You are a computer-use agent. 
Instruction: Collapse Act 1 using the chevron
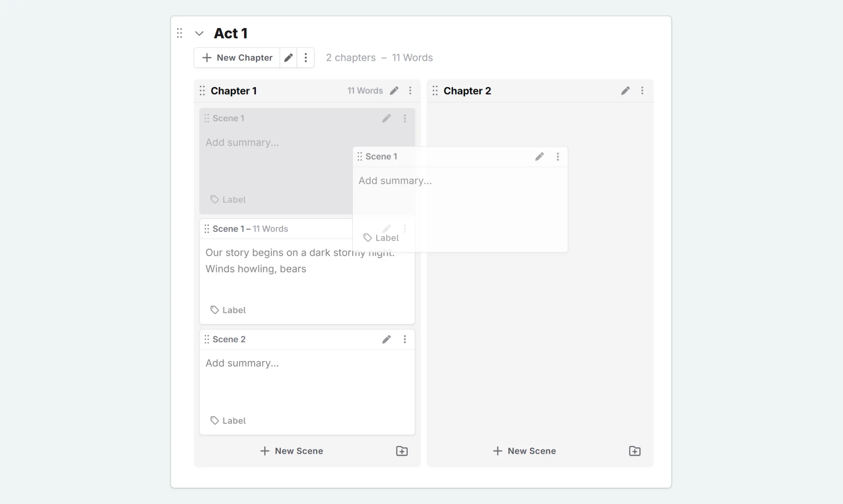click(x=199, y=33)
